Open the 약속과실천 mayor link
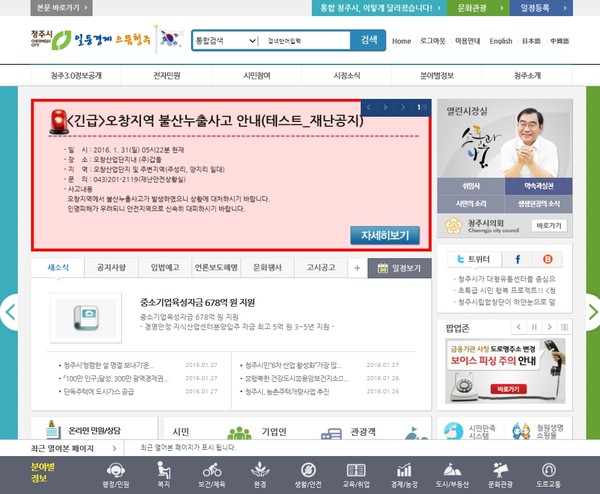This screenshot has width=600, height=494. click(539, 186)
